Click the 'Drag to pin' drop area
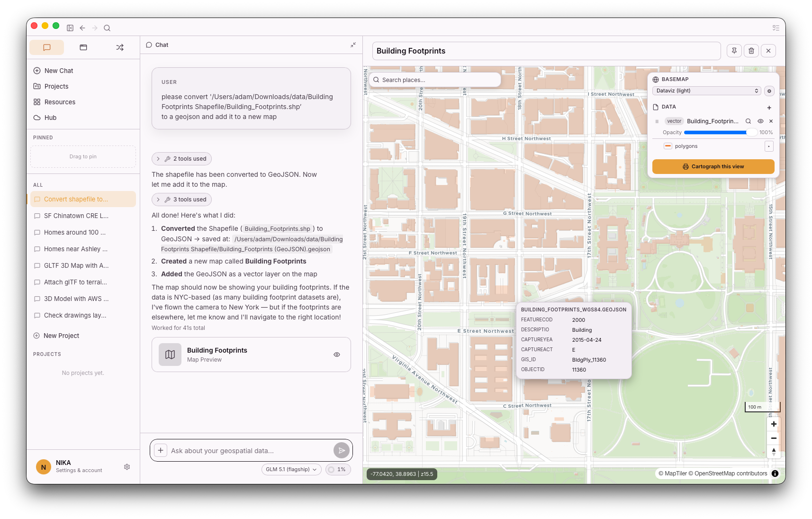 tap(83, 156)
